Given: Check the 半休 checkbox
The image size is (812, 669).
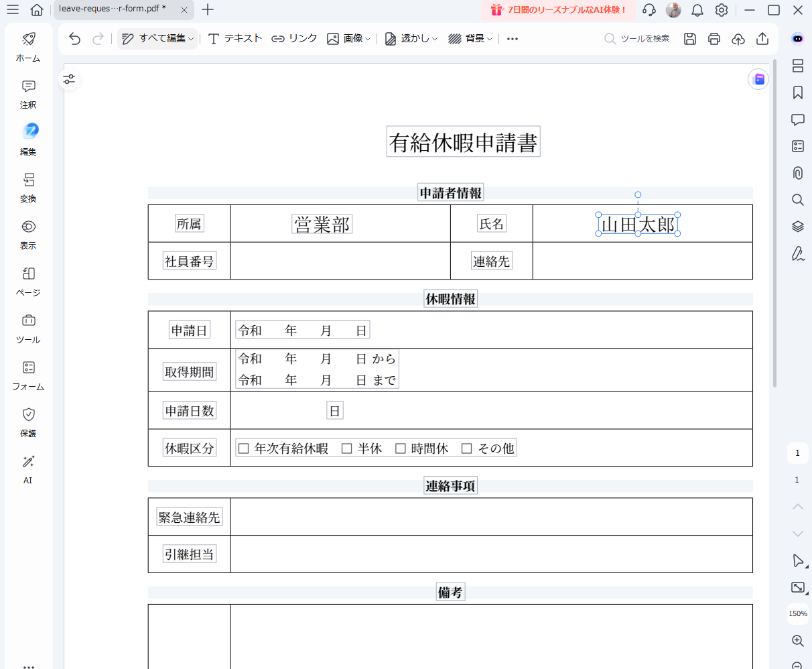Looking at the screenshot, I should pos(346,448).
